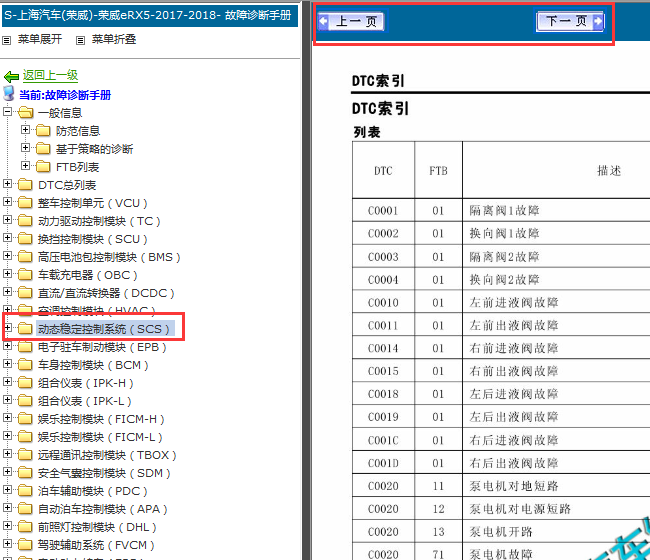Click folder icon for 直流/直流转换器 (DCDC)

(x=25, y=293)
